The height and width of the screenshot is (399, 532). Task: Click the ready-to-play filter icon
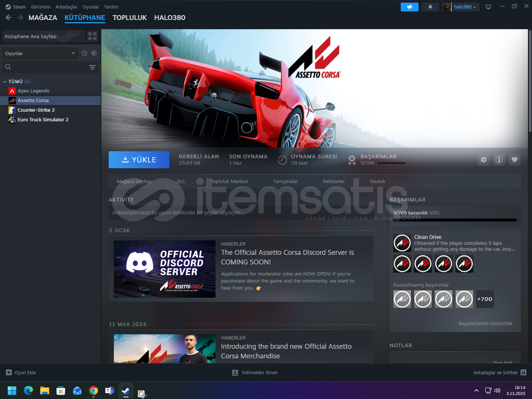(x=94, y=53)
